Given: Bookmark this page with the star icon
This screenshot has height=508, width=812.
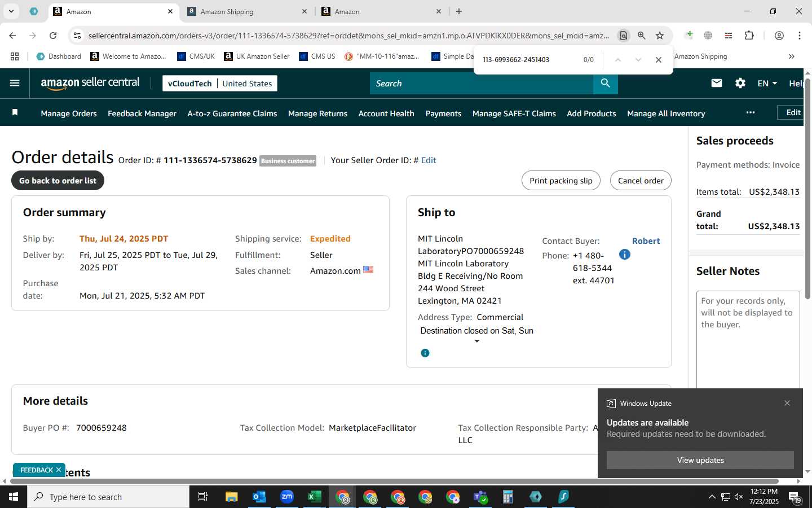Looking at the screenshot, I should 660,36.
